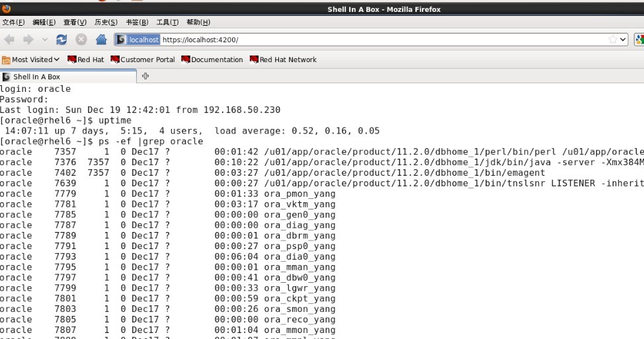Click the 'login: oracle' terminal line
Screen dimensions: 644x339
tap(35, 89)
